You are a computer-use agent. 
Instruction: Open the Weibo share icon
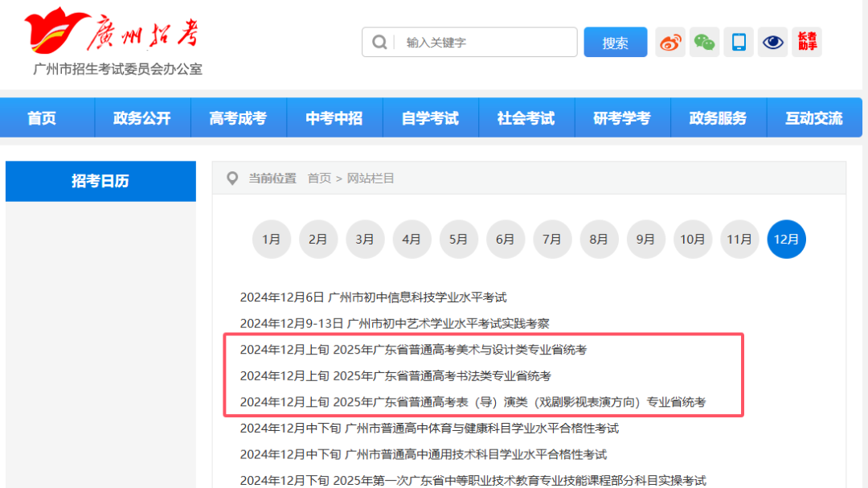[x=670, y=43]
